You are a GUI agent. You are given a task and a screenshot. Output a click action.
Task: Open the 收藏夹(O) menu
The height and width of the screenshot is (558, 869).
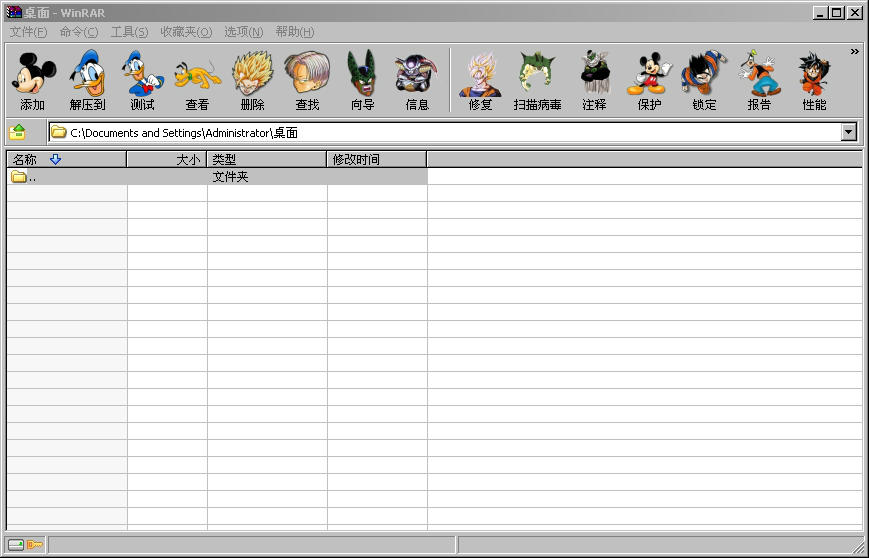186,32
